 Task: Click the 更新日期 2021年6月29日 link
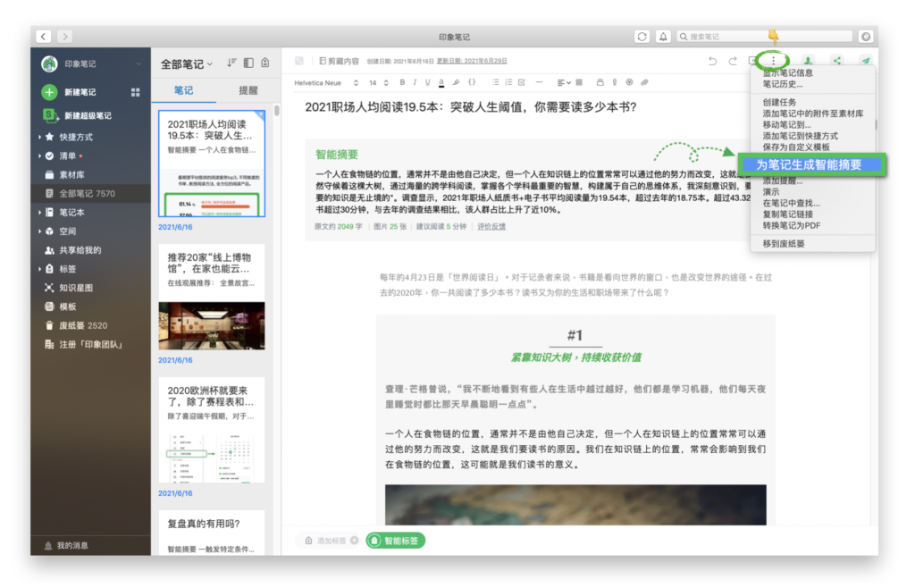pos(472,61)
